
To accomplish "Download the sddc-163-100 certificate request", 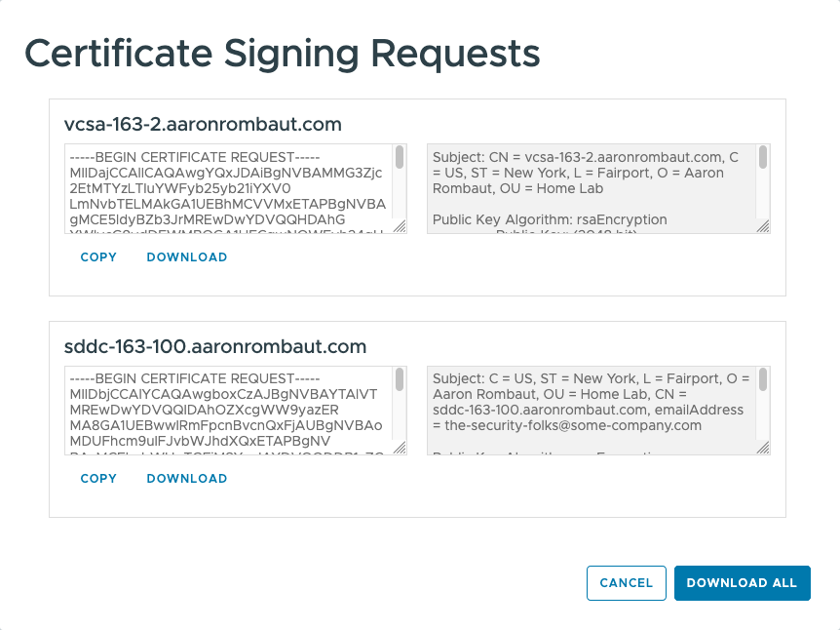I will pyautogui.click(x=187, y=479).
